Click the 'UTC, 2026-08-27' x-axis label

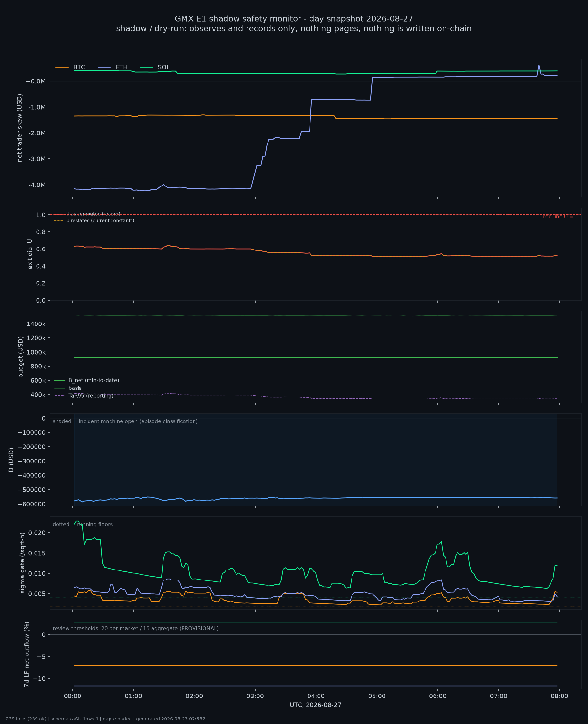click(315, 705)
